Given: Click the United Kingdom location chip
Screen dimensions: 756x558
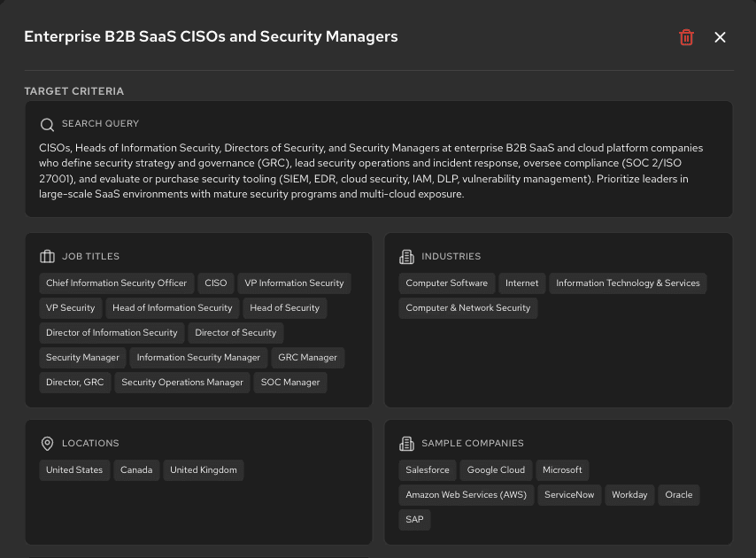Looking at the screenshot, I should pos(204,470).
